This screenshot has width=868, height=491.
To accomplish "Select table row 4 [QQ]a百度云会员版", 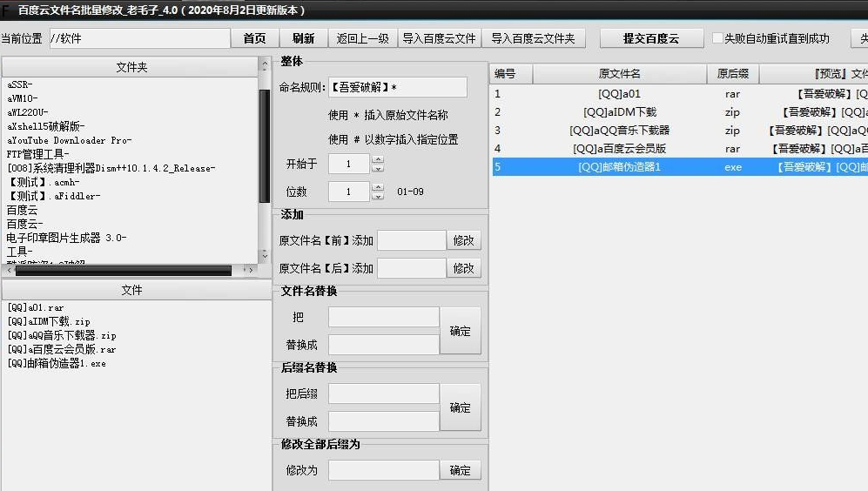I will pyautogui.click(x=680, y=148).
